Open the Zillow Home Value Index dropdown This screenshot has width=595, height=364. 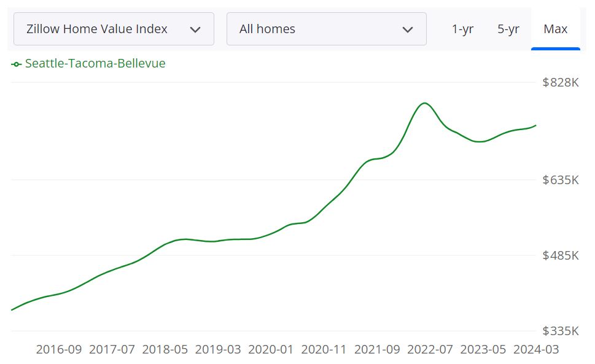click(114, 29)
